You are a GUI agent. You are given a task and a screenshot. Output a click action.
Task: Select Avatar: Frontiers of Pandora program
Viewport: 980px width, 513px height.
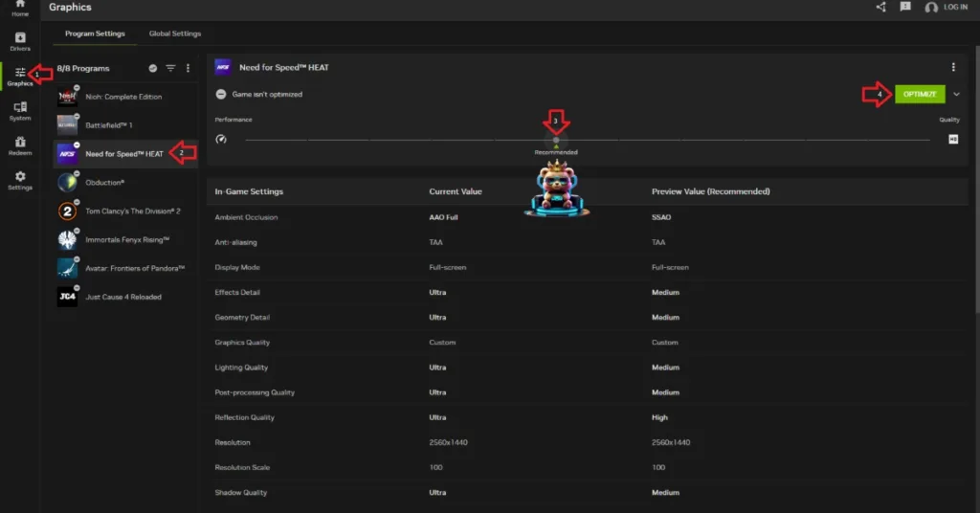(x=125, y=268)
